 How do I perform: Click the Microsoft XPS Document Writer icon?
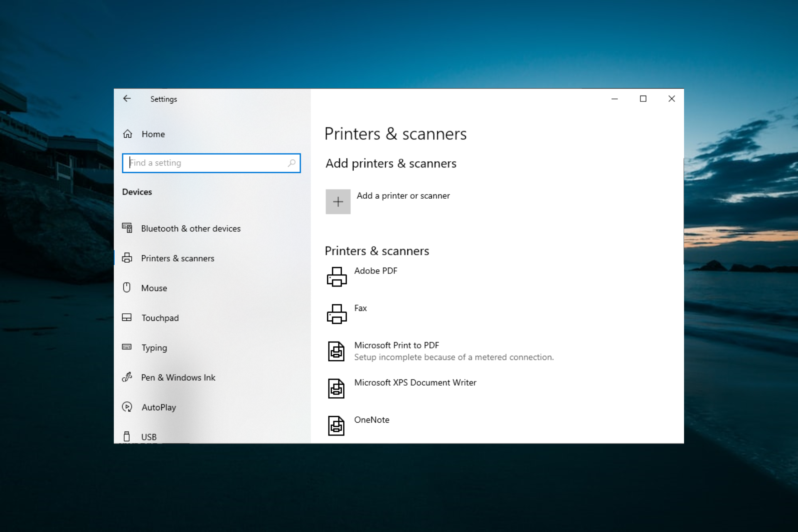click(x=337, y=387)
